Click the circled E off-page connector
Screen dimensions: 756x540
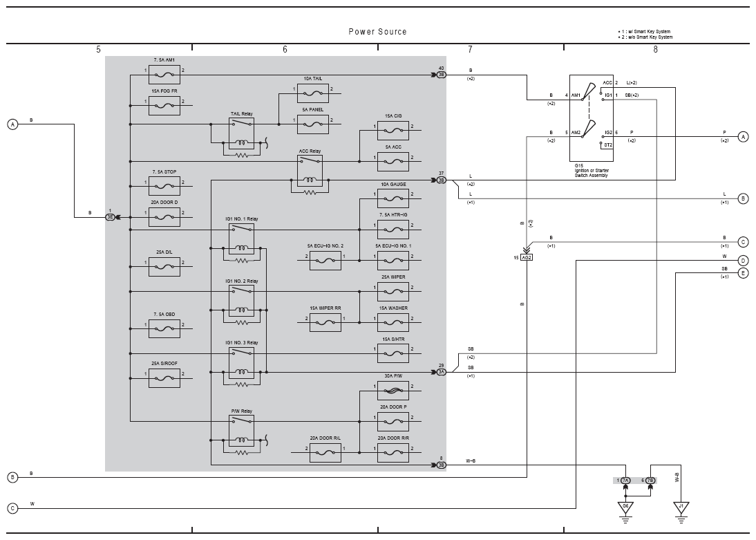coord(743,273)
